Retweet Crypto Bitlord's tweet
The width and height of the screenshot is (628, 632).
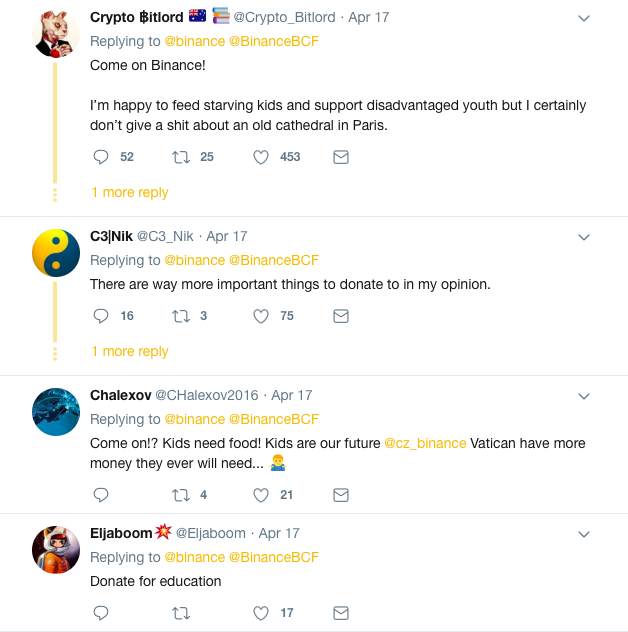181,157
